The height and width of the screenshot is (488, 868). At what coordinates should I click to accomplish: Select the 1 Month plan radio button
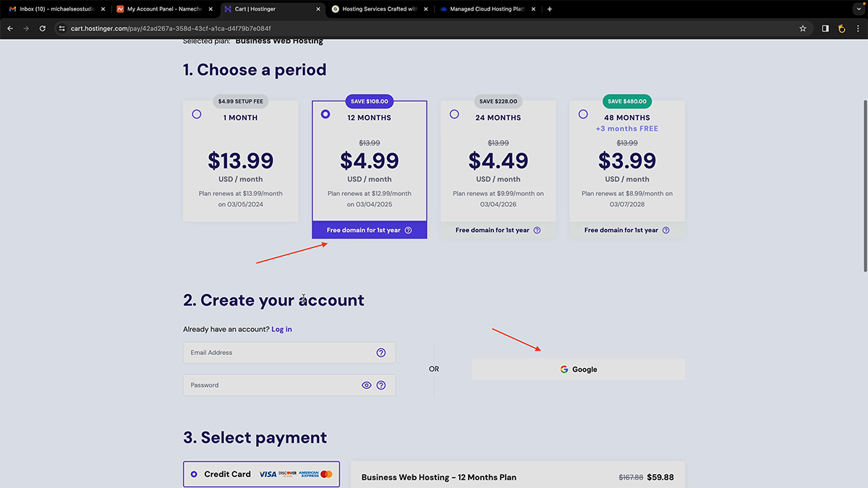click(197, 114)
